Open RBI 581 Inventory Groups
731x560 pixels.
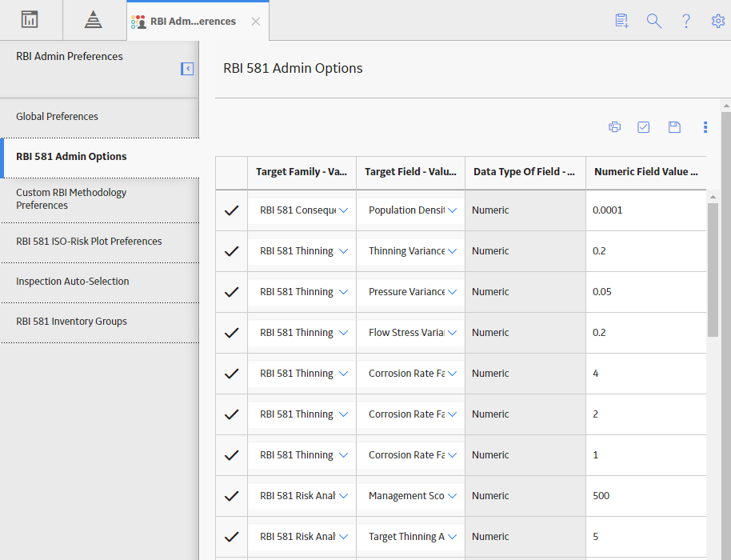(x=99, y=322)
